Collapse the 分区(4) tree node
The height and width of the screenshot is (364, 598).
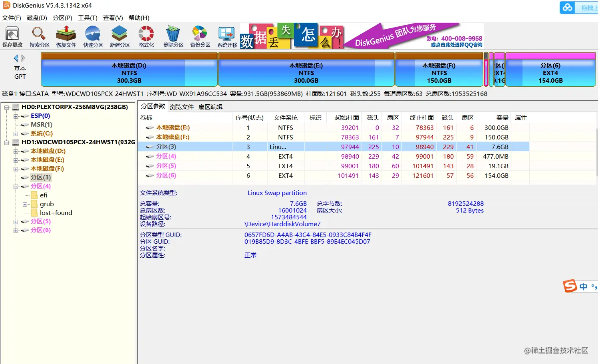(x=16, y=186)
